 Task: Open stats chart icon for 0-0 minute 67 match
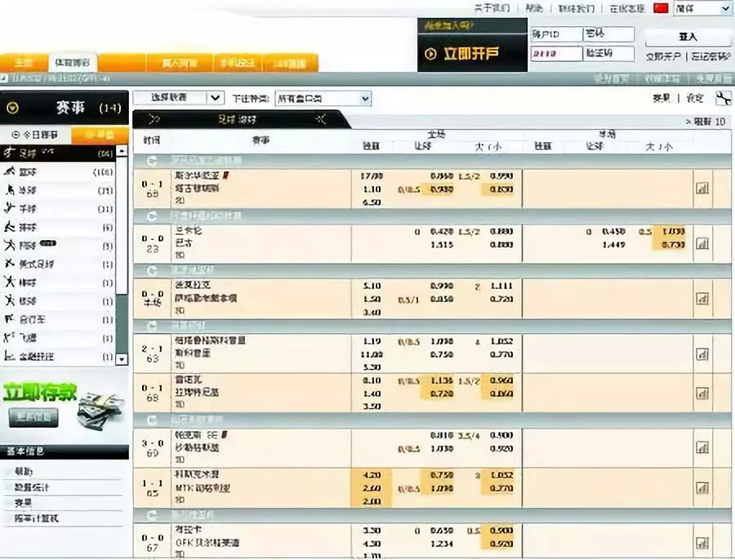[x=702, y=543]
